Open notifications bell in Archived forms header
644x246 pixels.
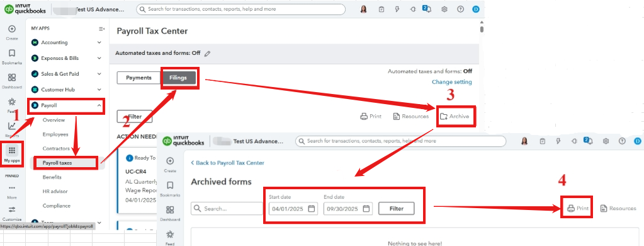[x=589, y=141]
